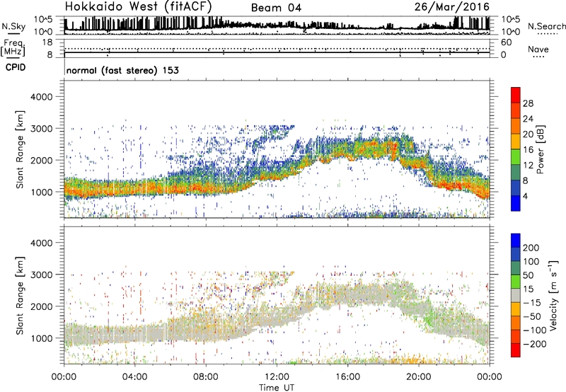Click 'Slant Range [km]' label of power panel
This screenshot has height=392, width=566.
click(x=20, y=149)
